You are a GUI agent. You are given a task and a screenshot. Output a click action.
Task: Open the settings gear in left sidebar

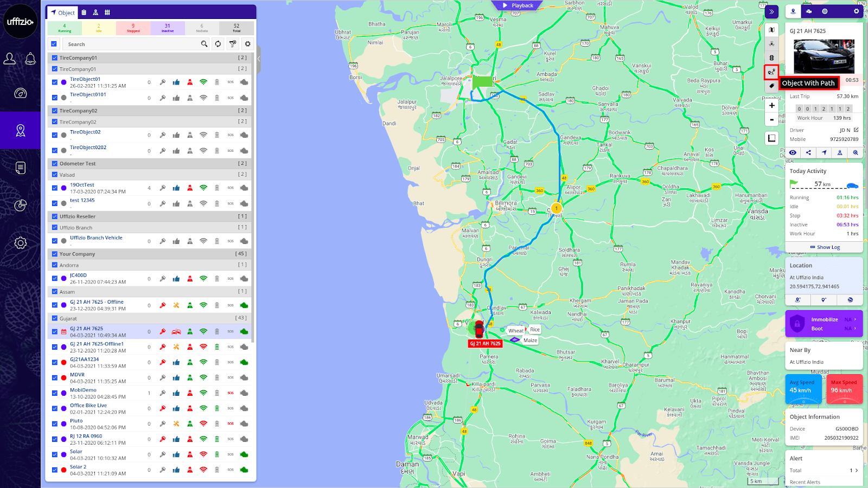[x=21, y=243]
